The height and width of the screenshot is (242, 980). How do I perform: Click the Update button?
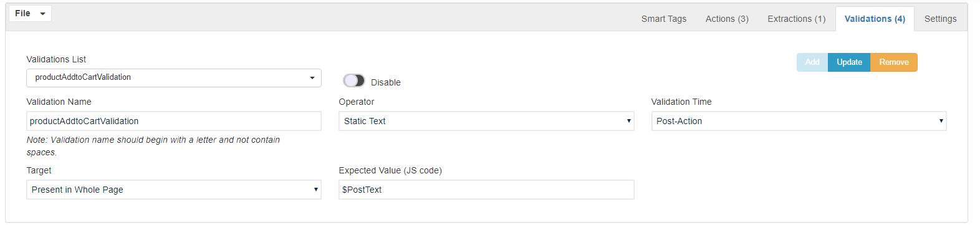(849, 62)
